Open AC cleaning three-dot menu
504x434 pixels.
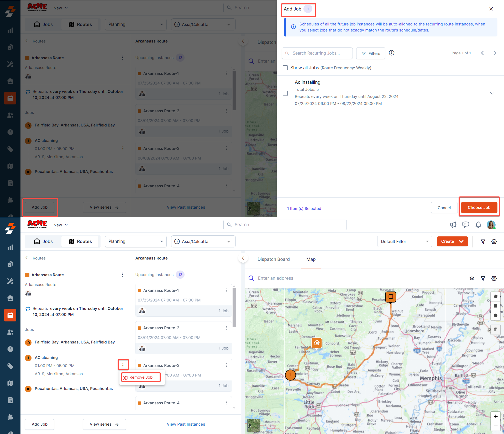click(123, 365)
